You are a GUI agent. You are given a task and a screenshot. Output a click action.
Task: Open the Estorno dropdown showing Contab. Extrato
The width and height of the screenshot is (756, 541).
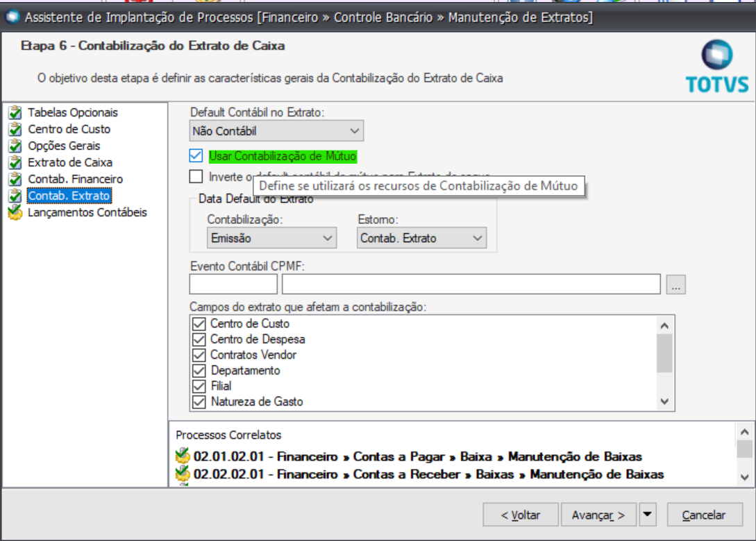(x=421, y=238)
